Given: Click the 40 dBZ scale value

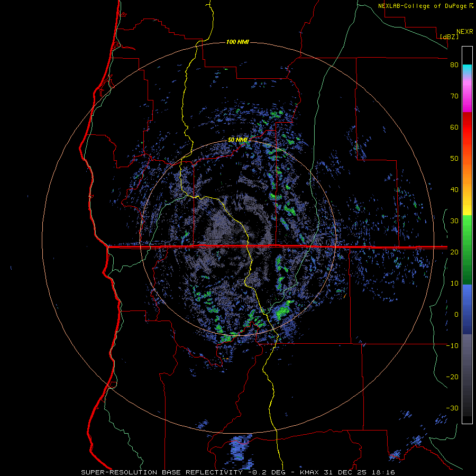Looking at the screenshot, I should click(x=454, y=190).
